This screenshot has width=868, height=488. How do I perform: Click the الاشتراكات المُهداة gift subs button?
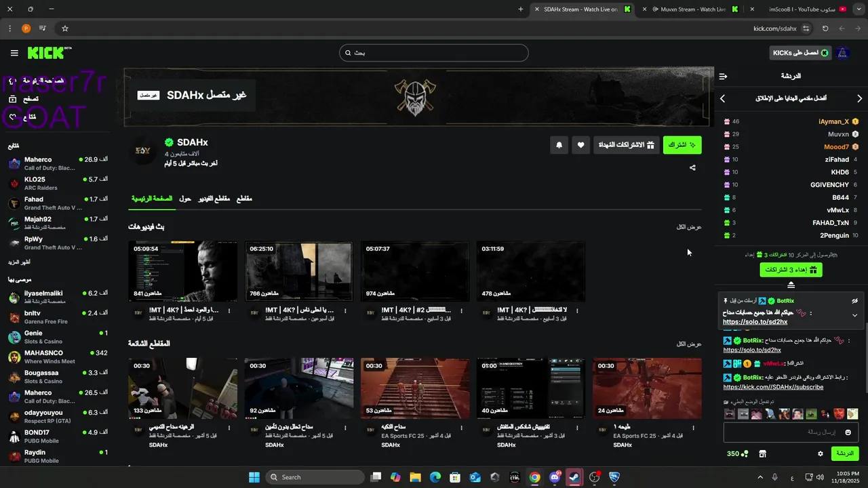click(x=627, y=145)
